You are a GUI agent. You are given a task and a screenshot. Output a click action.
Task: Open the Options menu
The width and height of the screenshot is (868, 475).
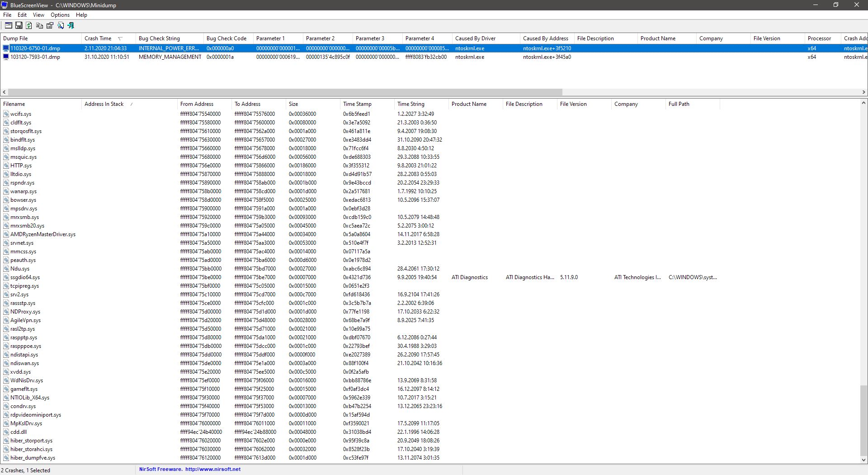click(x=60, y=15)
